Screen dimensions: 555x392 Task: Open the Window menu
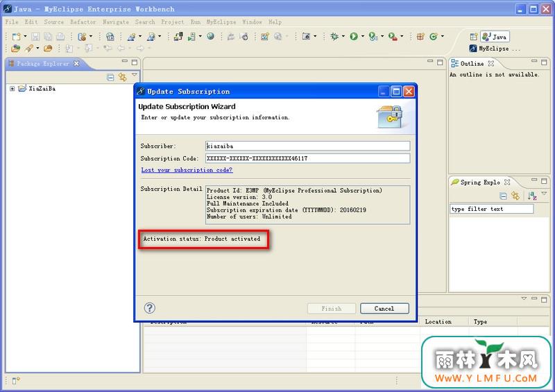click(252, 22)
